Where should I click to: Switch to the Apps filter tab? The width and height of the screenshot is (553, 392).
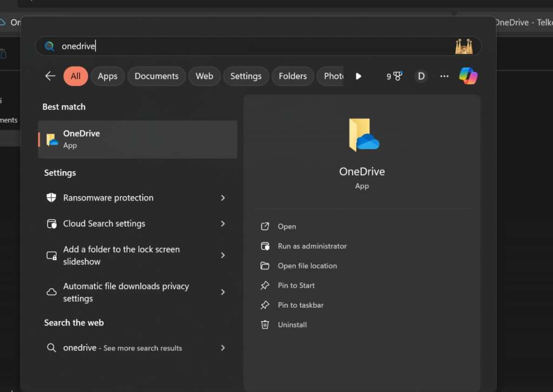(x=107, y=76)
